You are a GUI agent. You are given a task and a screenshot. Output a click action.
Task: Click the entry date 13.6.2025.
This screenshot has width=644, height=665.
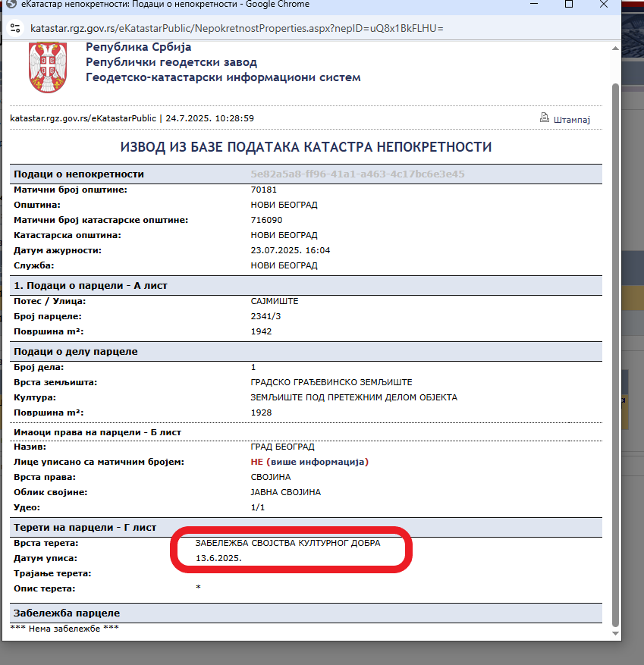[x=218, y=558]
